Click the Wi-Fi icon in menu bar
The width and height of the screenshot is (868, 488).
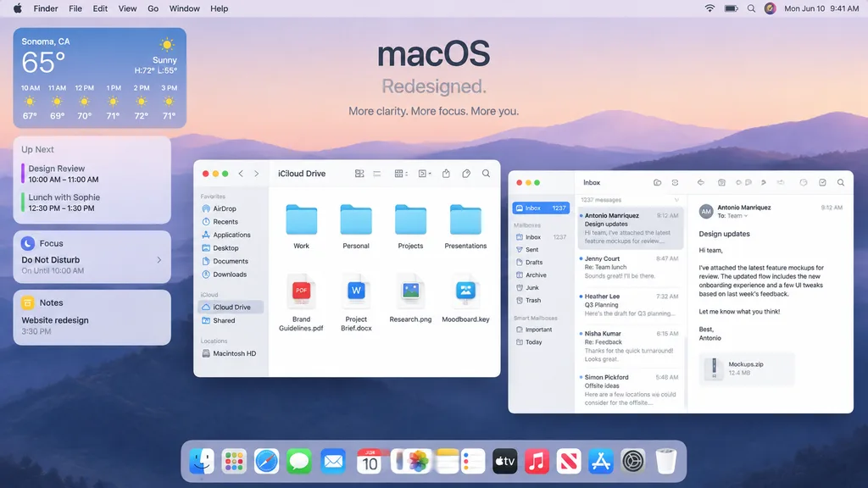point(709,8)
